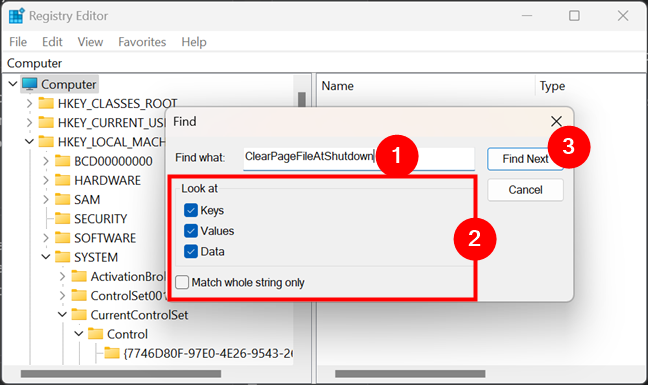Open the File menu
Image resolution: width=648 pixels, height=385 pixels.
click(18, 42)
